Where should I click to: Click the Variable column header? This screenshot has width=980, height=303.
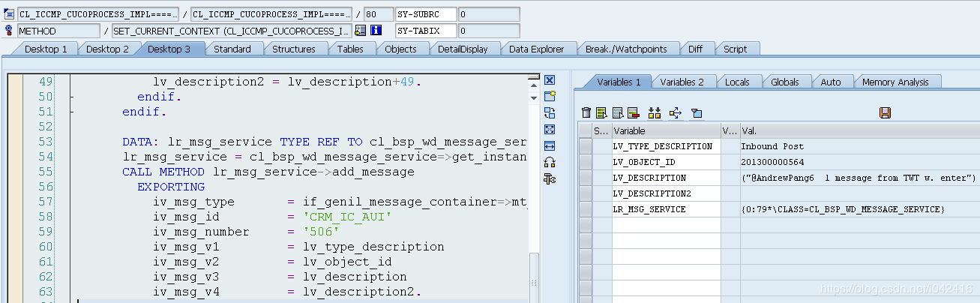[665, 130]
